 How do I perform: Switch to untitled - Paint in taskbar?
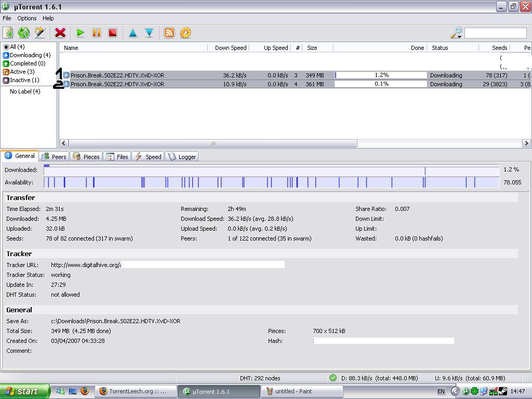click(x=296, y=392)
